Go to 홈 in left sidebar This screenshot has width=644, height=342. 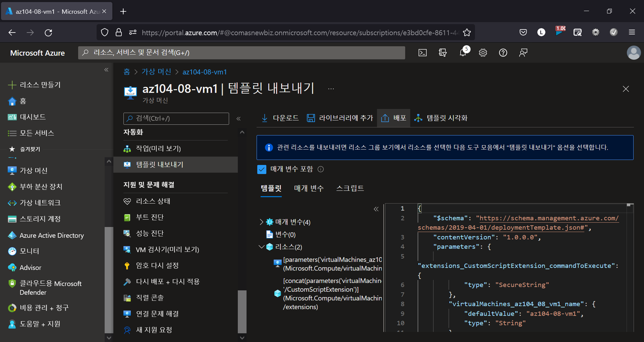pos(17,101)
